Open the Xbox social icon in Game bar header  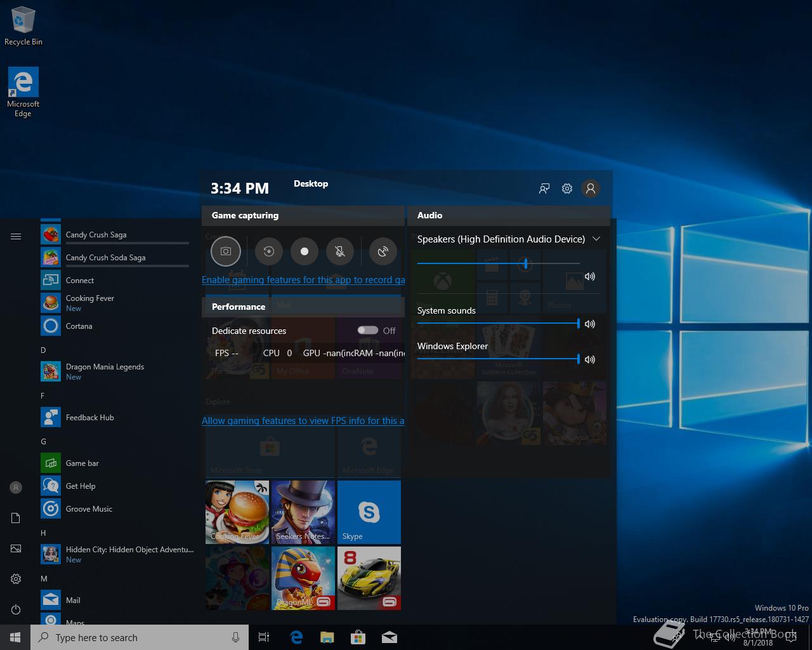pyautogui.click(x=544, y=189)
